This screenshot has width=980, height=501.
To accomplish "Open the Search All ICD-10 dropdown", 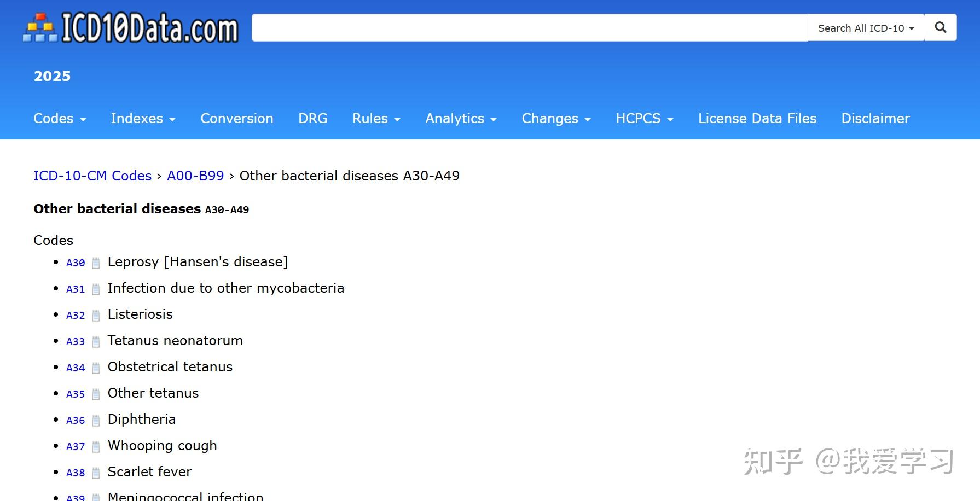I will (866, 28).
